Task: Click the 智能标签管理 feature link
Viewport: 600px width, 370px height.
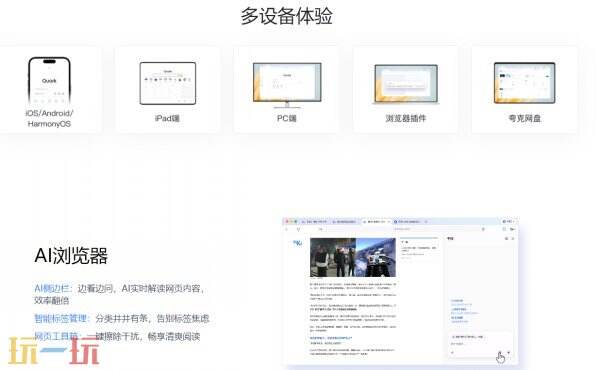Action: (x=62, y=318)
